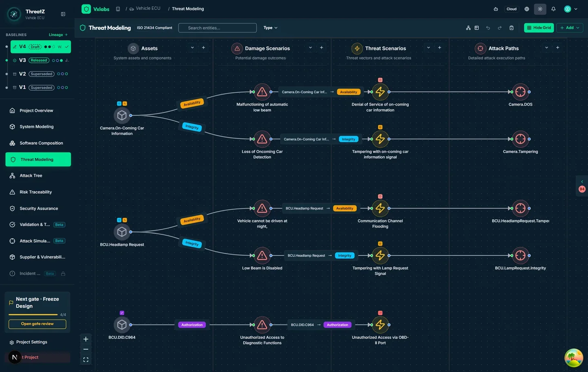
Task: Select Camera.On-Coming Car Information asset node
Action: (x=122, y=115)
